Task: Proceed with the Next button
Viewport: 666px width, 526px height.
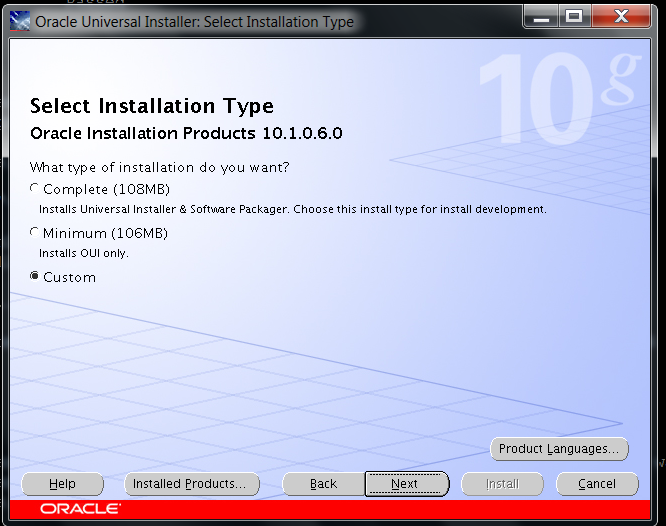Action: pyautogui.click(x=406, y=484)
